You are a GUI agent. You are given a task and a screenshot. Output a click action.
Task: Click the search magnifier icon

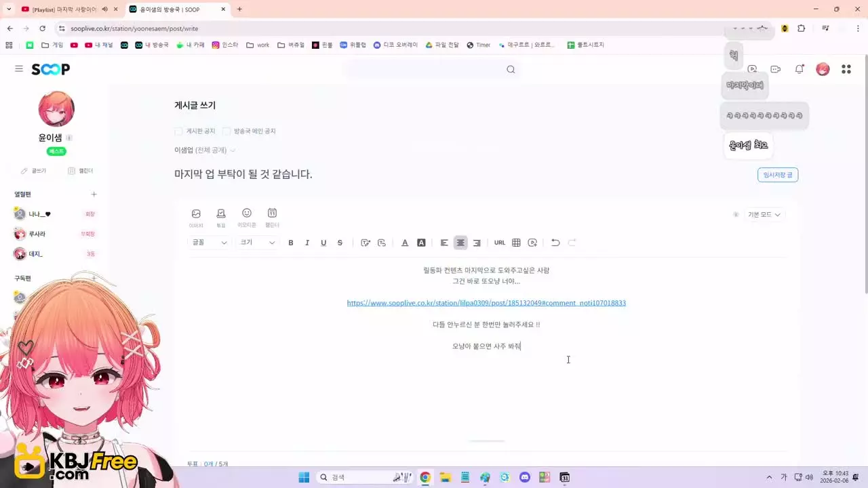[511, 69]
